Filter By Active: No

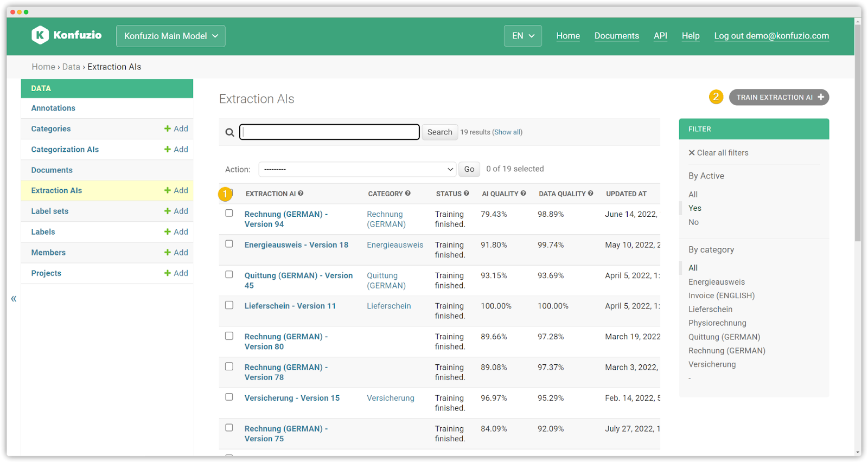693,222
